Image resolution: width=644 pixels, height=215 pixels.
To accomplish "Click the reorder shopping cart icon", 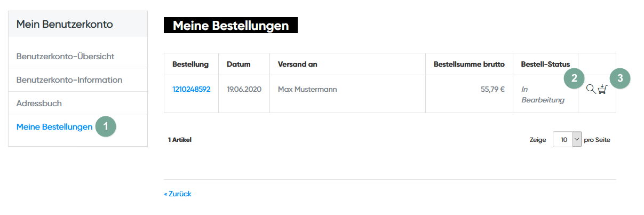I will [x=602, y=90].
